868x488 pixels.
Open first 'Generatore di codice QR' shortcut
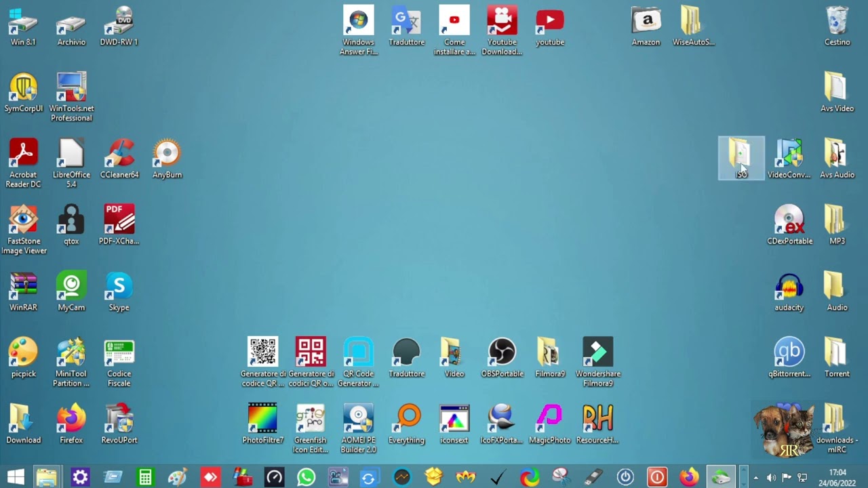point(263,363)
